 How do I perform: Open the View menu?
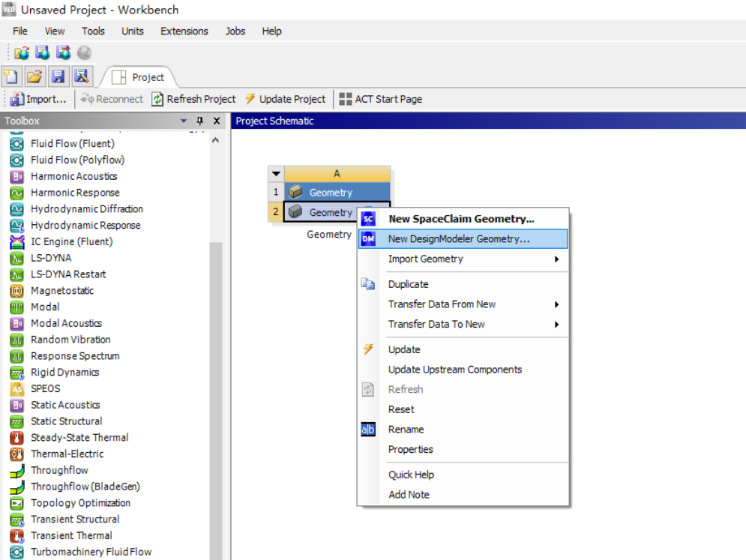(x=55, y=31)
